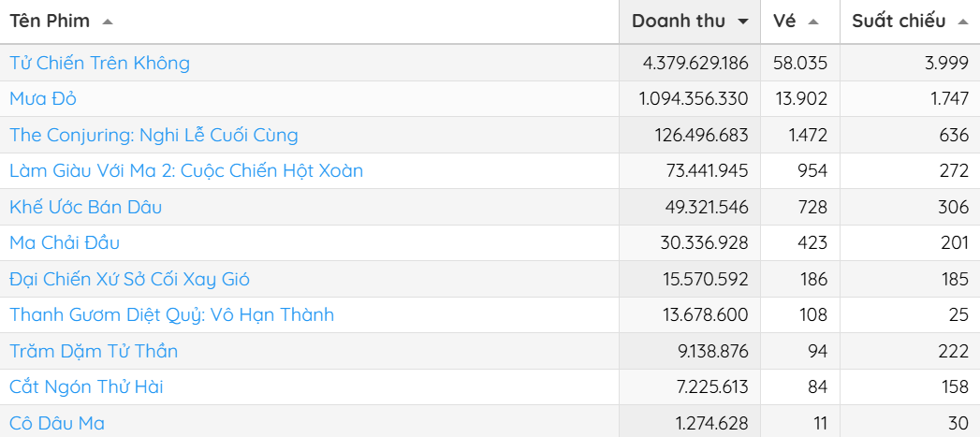The image size is (980, 437).
Task: Sort by Suất chiếu column header
Action: click(x=899, y=22)
